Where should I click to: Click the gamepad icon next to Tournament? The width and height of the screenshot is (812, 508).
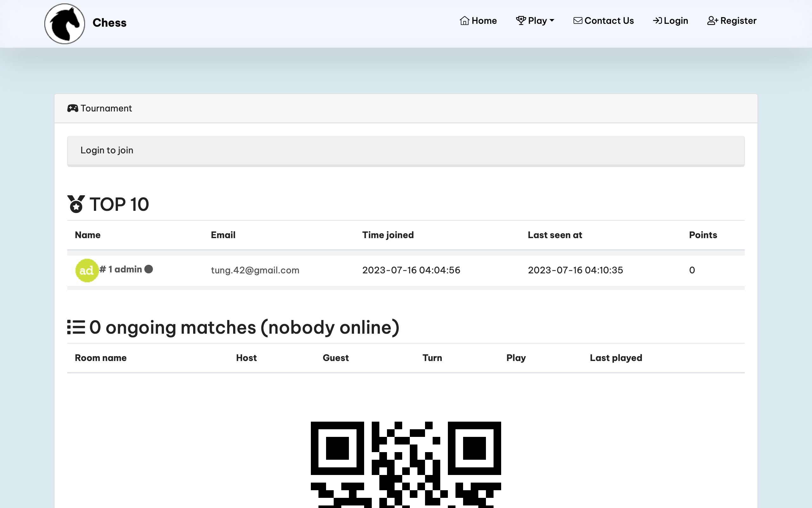pyautogui.click(x=73, y=108)
